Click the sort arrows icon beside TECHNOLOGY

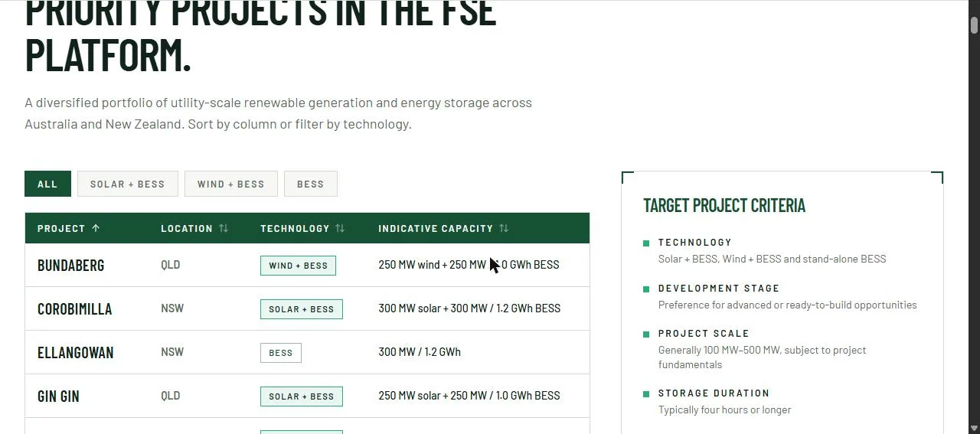click(340, 228)
